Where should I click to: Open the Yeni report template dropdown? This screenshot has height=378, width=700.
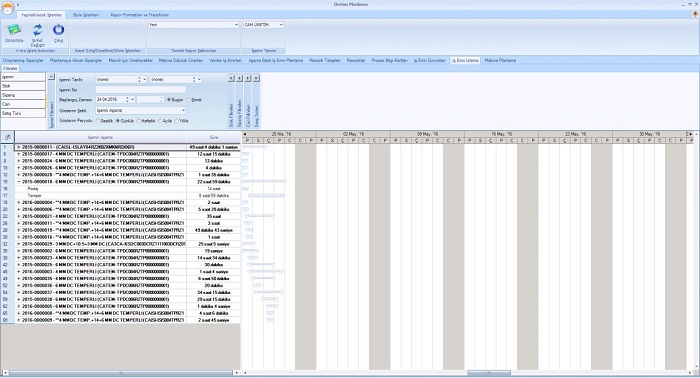[x=236, y=25]
